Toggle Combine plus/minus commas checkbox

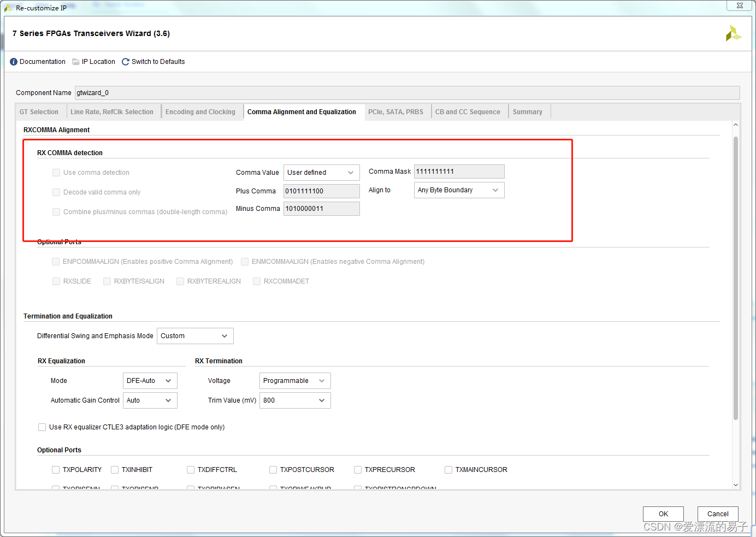(x=56, y=212)
